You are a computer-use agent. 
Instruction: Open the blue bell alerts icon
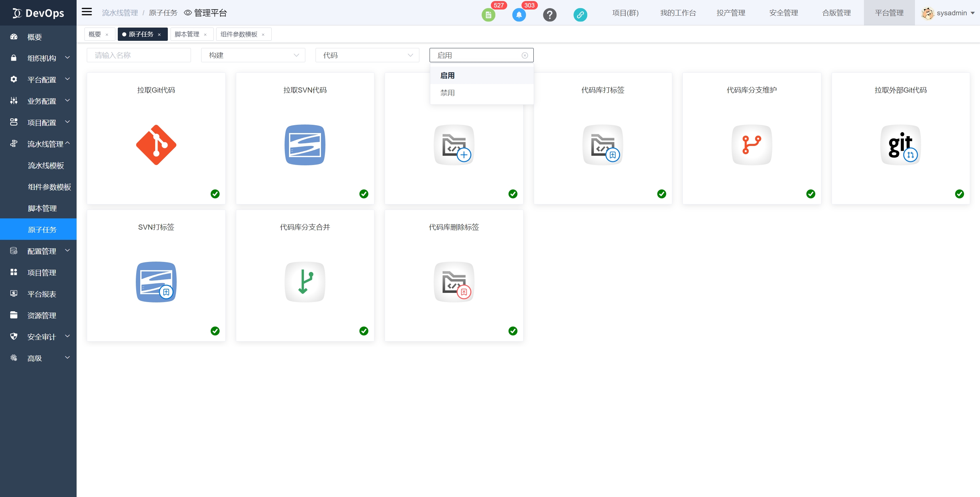[519, 15]
